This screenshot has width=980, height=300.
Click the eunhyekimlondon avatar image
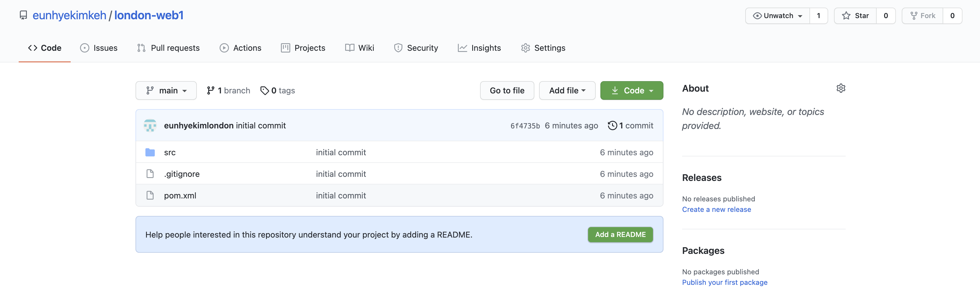[150, 125]
